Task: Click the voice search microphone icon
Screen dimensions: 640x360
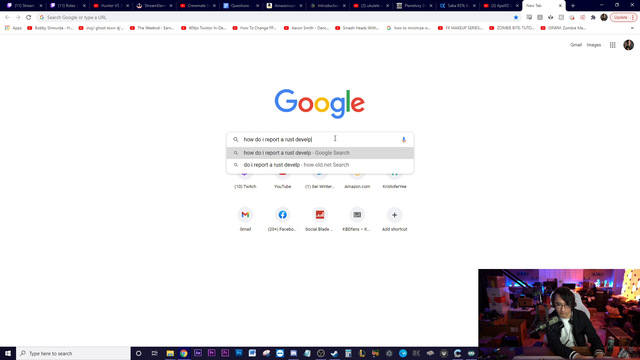Action: point(404,140)
